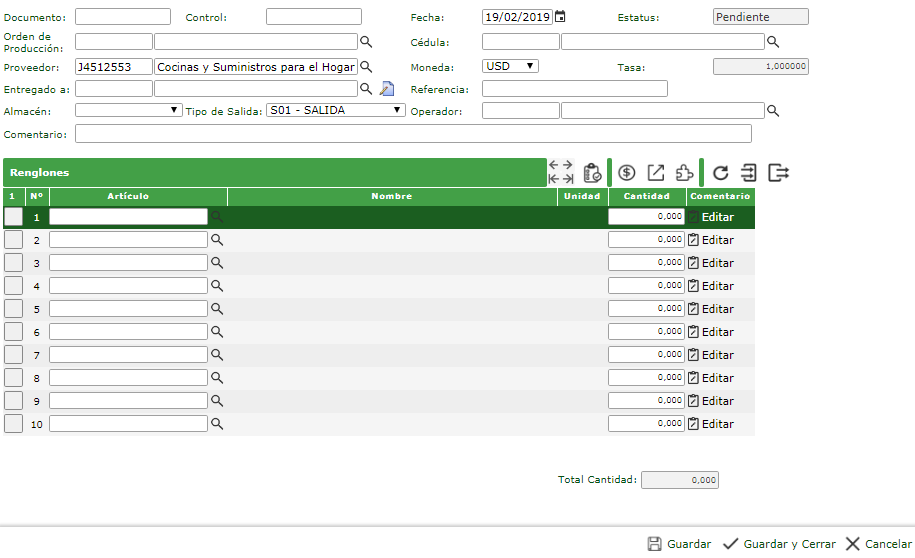Viewport: 915px width, 558px height.
Task: Focus the Comentario text field
Action: (x=413, y=134)
